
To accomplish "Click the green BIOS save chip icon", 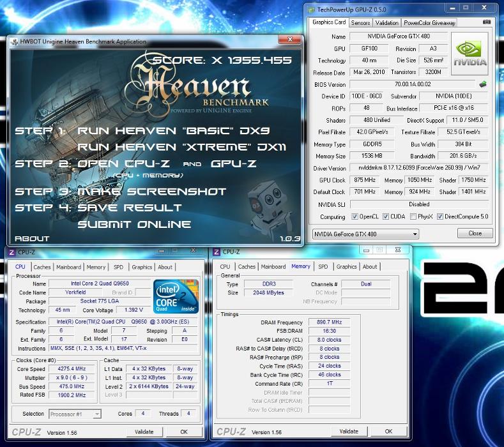I will 483,84.
